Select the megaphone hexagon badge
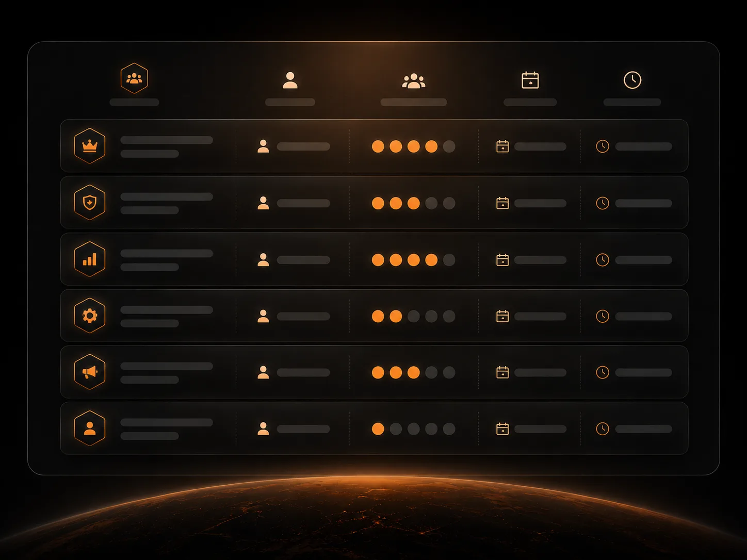 point(90,372)
